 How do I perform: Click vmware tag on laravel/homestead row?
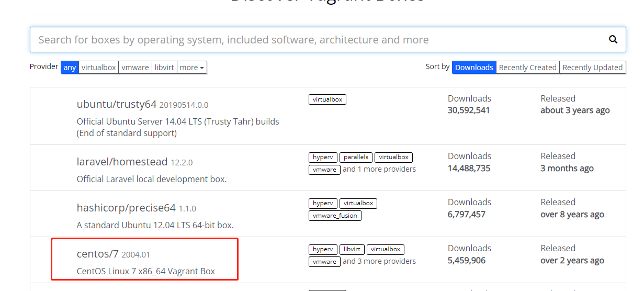pyautogui.click(x=324, y=170)
